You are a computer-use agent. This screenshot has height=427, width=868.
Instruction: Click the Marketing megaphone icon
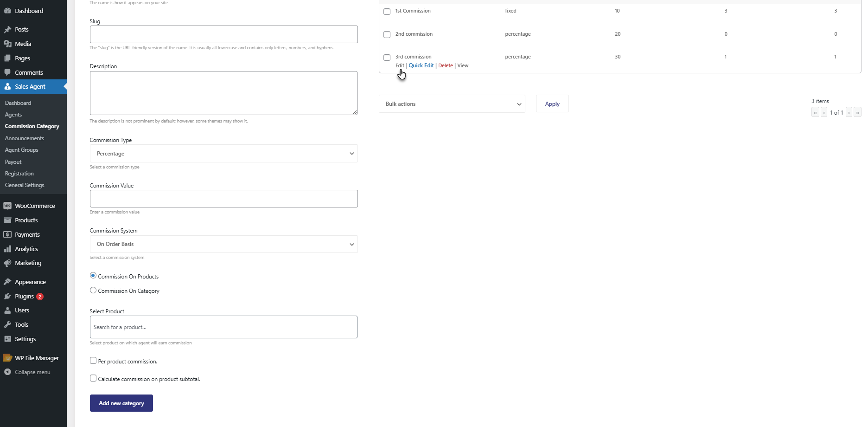point(7,263)
